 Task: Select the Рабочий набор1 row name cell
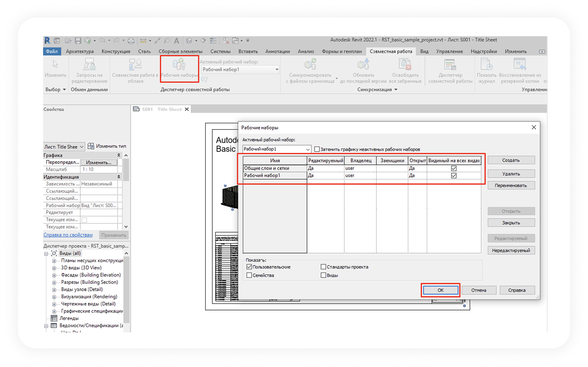pyautogui.click(x=275, y=176)
